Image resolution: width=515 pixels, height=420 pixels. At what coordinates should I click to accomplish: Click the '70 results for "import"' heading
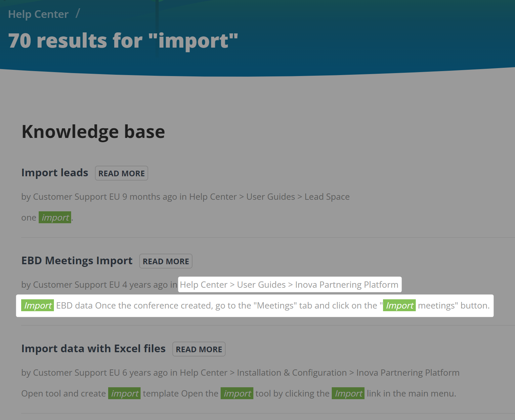coord(123,41)
